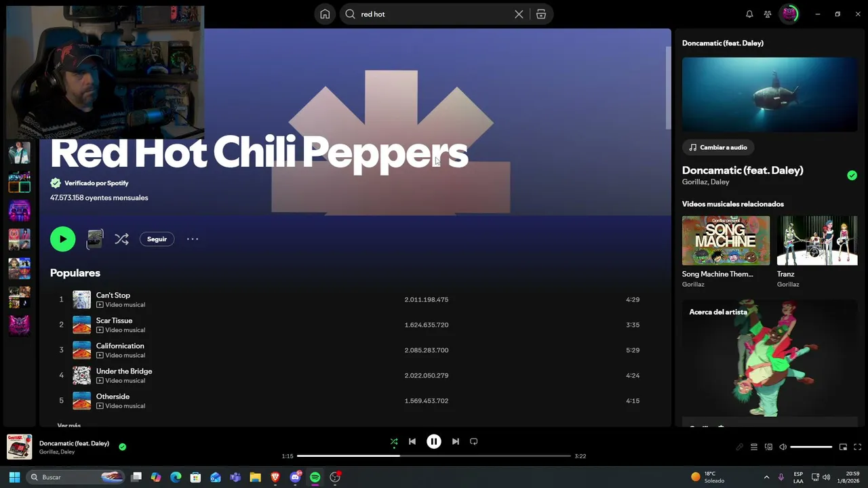Adjust the Spotify volume slider
This screenshot has height=488, width=868.
[x=811, y=447]
